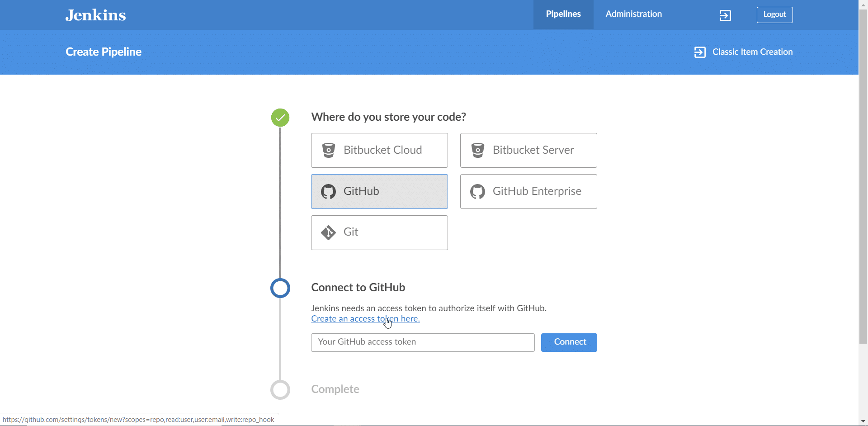This screenshot has width=868, height=426.
Task: Click the Jenkins logo
Action: (x=95, y=15)
